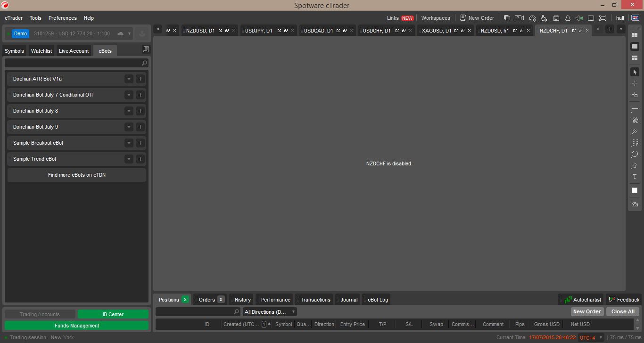Open the IB Center button
The image size is (644, 343).
tap(113, 314)
